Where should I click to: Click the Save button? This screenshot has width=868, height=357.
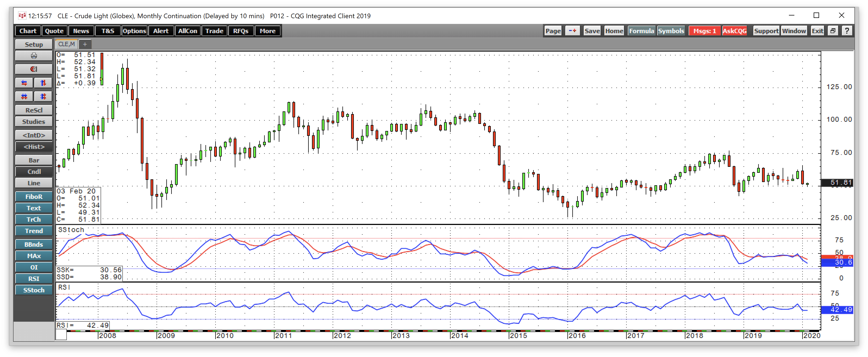(592, 31)
